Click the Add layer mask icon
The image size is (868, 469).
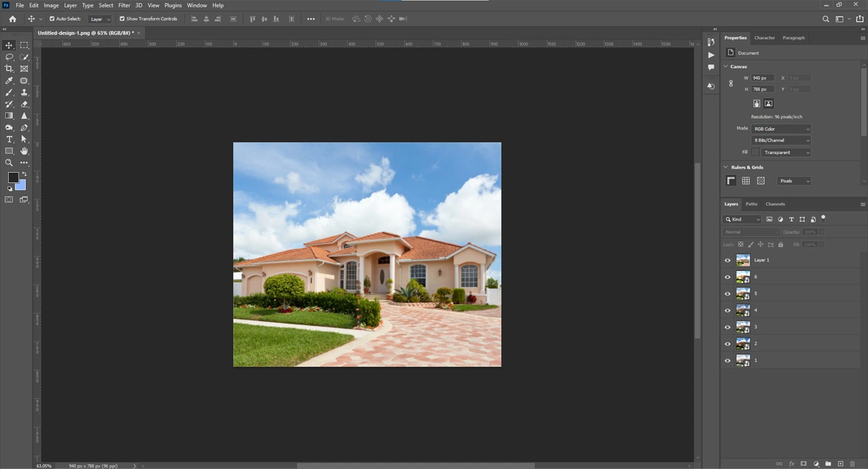click(x=803, y=464)
